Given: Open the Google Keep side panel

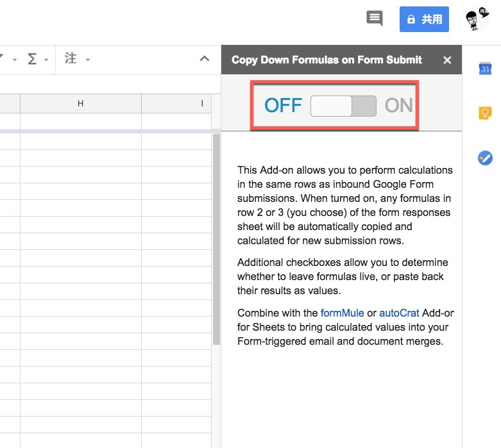Looking at the screenshot, I should click(486, 113).
